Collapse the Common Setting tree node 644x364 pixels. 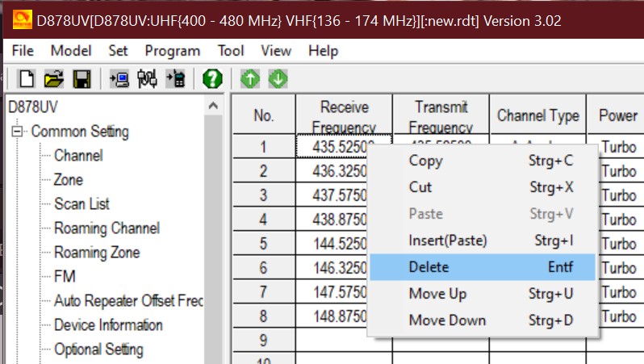17,132
